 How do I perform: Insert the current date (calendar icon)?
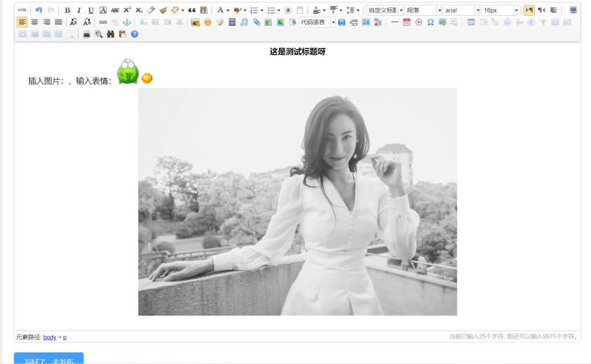[x=406, y=21]
